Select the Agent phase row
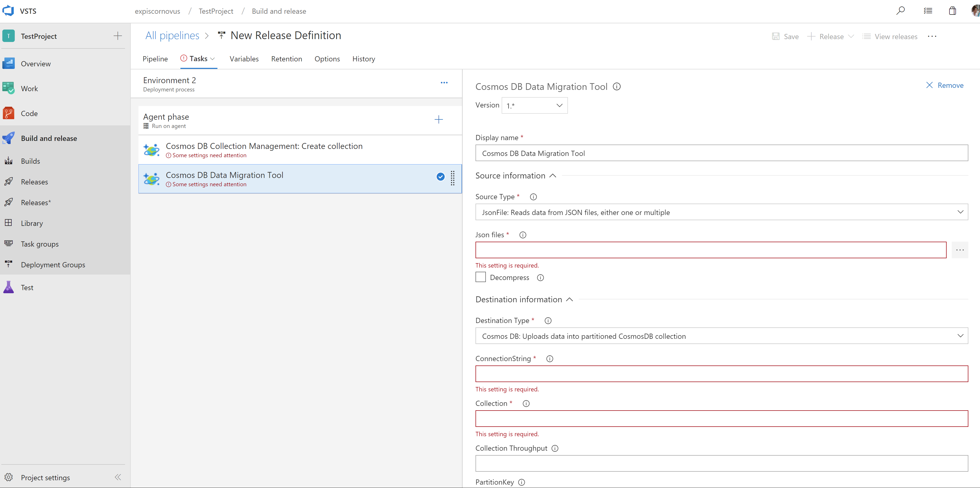The height and width of the screenshot is (488, 980). 300,120
